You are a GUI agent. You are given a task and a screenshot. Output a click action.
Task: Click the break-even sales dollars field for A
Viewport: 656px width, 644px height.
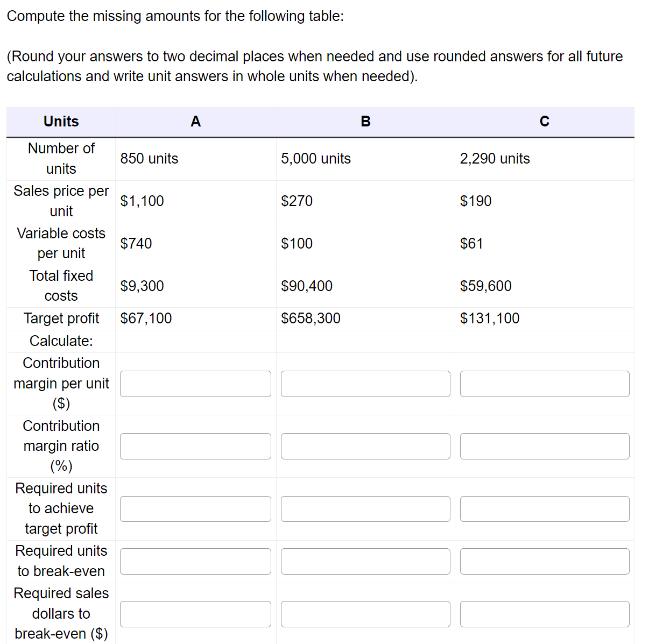click(x=195, y=613)
